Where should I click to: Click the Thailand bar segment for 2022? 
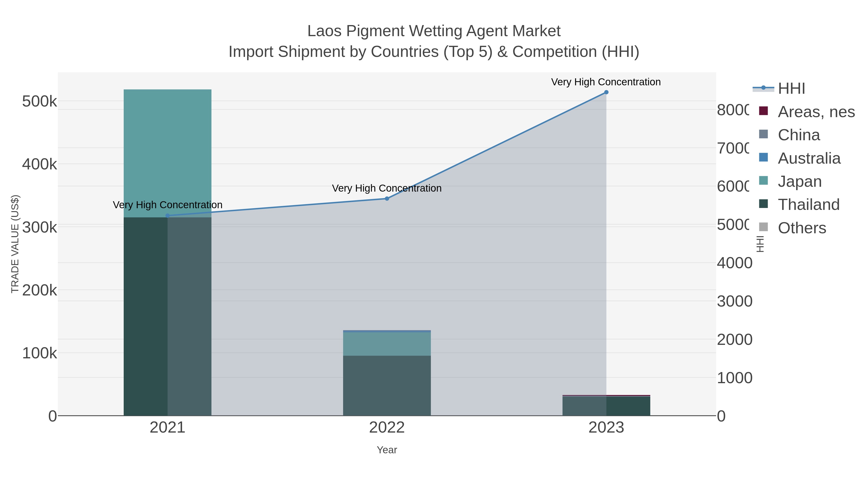click(387, 386)
